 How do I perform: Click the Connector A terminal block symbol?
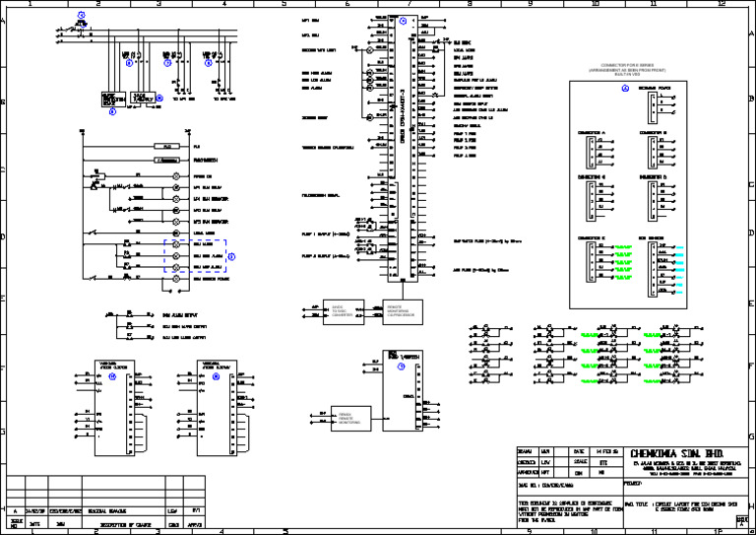click(591, 153)
